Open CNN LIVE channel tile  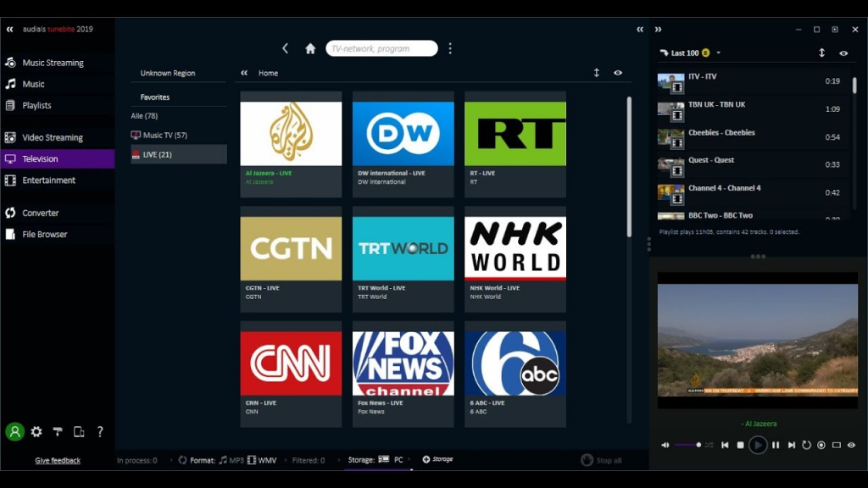point(291,374)
